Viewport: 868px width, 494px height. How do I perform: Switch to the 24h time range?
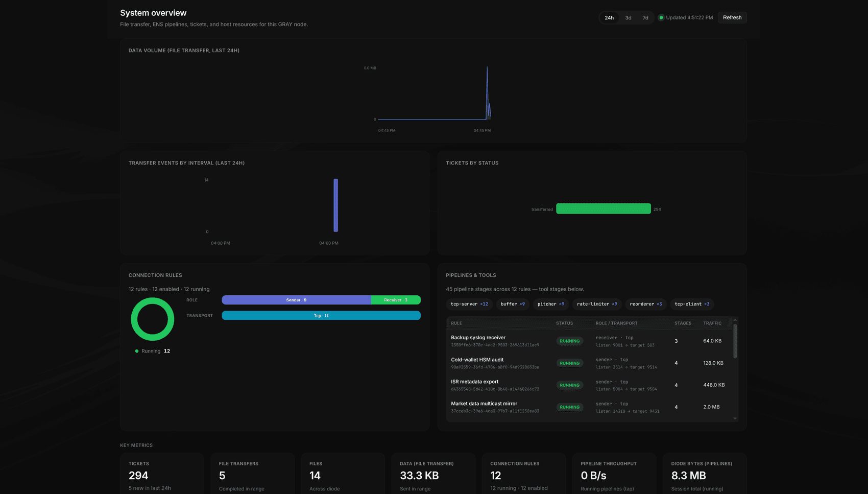(x=609, y=18)
